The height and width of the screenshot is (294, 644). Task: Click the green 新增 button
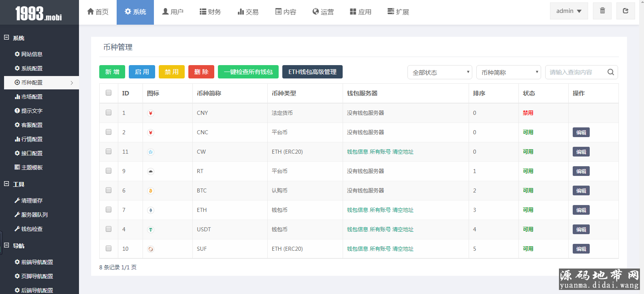coord(112,72)
